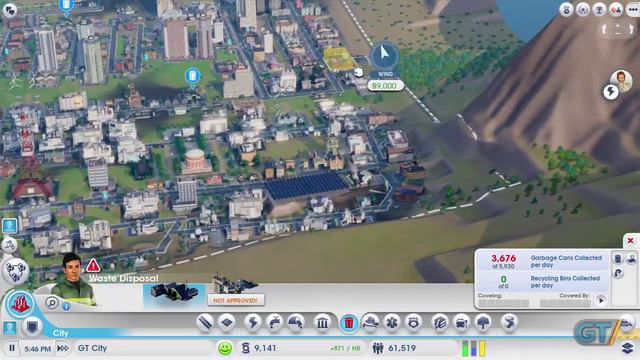Click the green happiness smiley face
640x360 pixels.
coord(225,348)
